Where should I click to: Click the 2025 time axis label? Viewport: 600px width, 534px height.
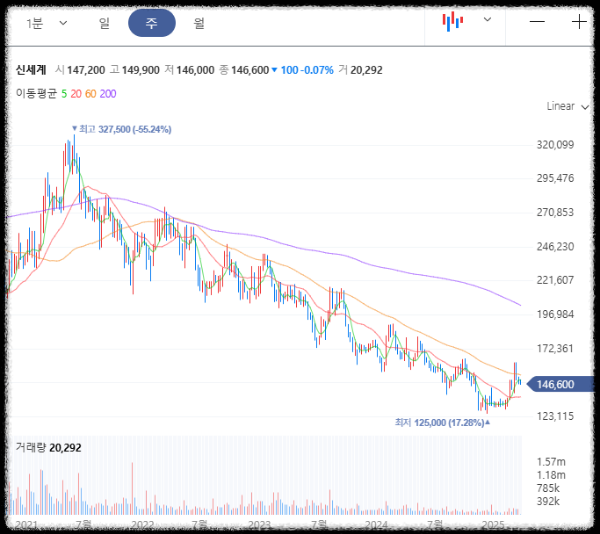point(493,524)
